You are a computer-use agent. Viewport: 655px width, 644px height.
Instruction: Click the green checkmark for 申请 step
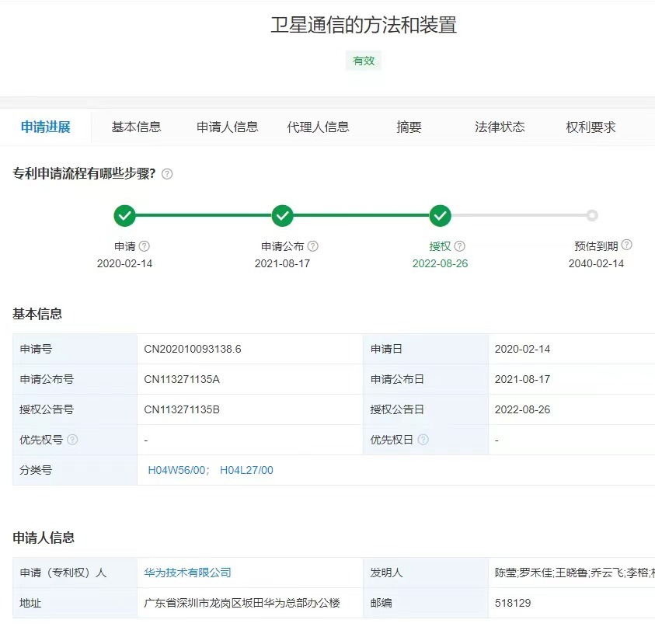click(124, 215)
